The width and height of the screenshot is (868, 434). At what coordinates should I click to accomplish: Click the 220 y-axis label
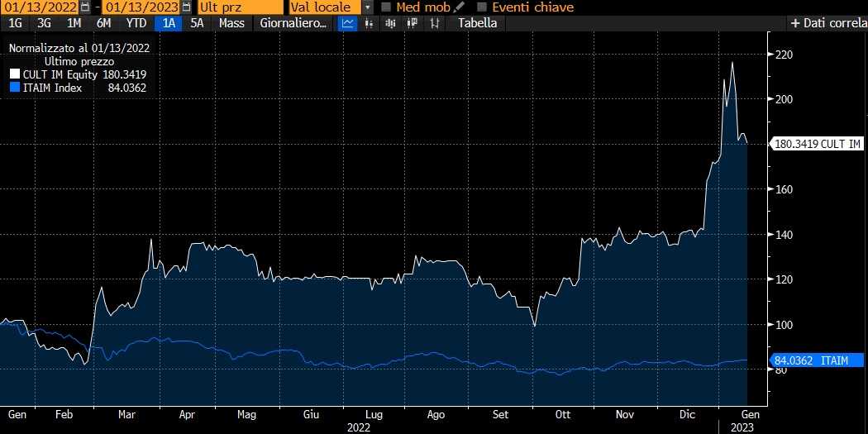tap(785, 55)
